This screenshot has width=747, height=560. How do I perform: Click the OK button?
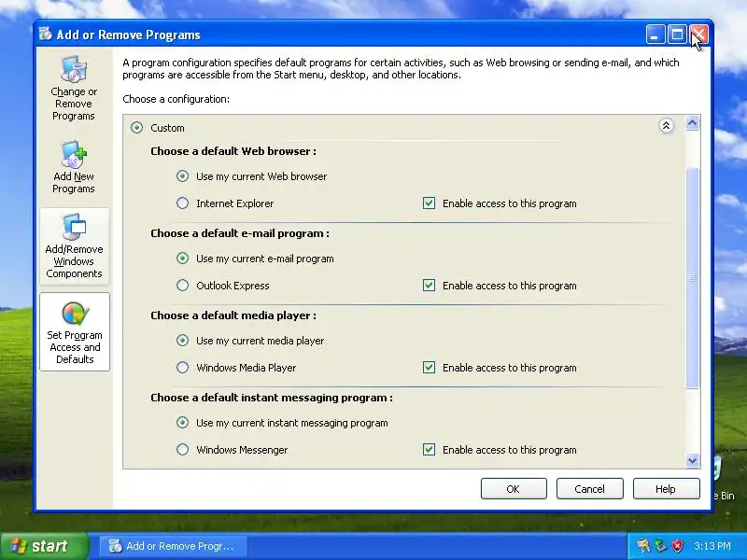[514, 489]
